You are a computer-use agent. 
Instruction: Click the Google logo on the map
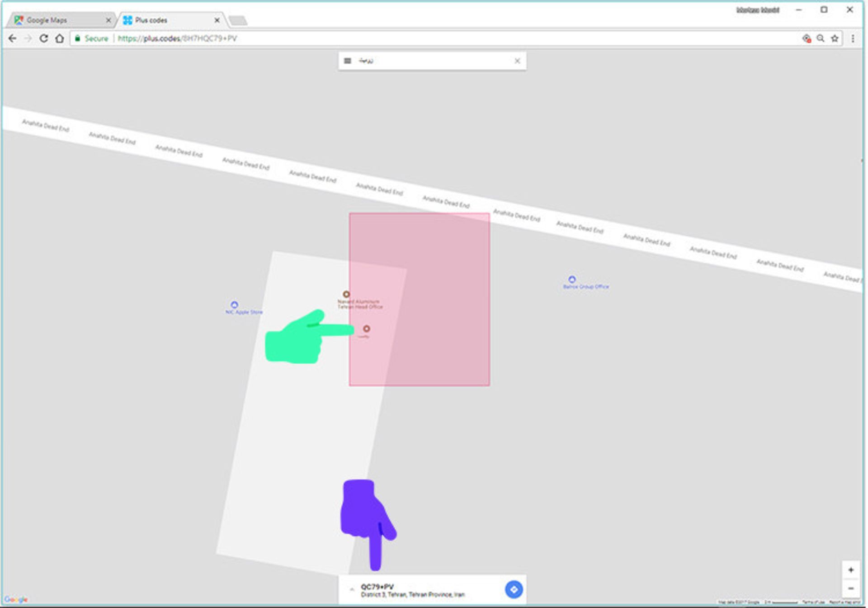(x=15, y=600)
